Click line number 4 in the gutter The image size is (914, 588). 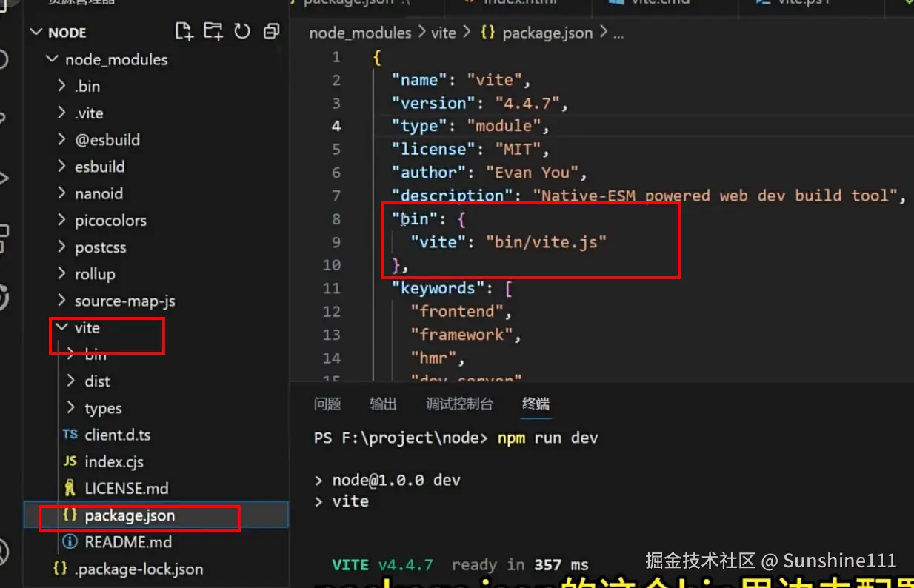pos(336,126)
